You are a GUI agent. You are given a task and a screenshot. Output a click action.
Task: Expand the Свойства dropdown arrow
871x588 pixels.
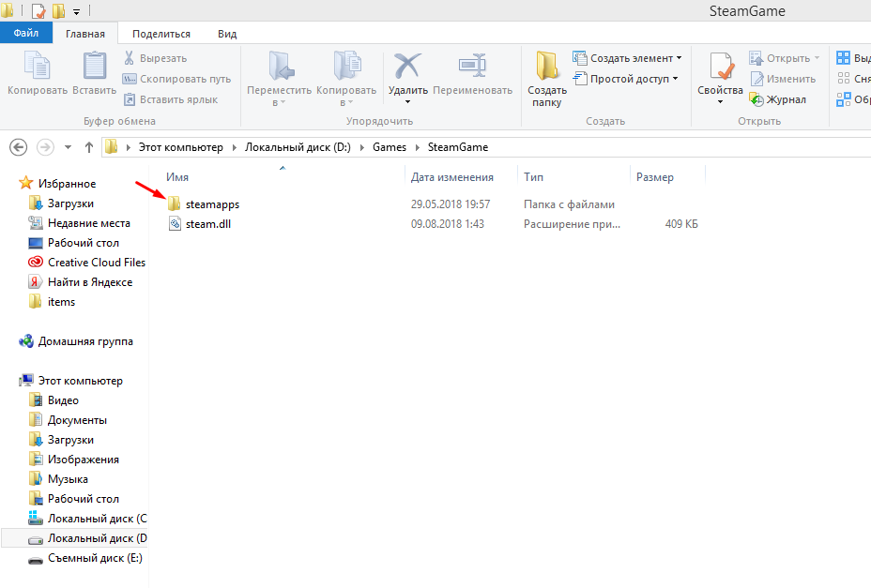(721, 102)
